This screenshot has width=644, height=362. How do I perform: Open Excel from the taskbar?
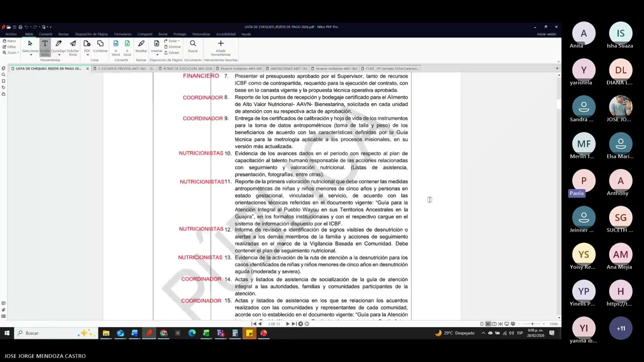206,333
